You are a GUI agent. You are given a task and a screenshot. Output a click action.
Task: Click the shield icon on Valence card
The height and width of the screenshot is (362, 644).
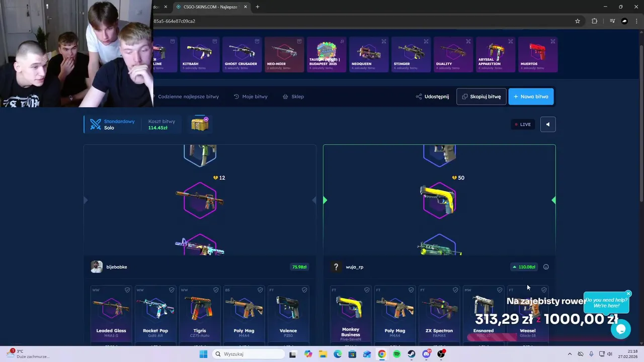point(304,290)
